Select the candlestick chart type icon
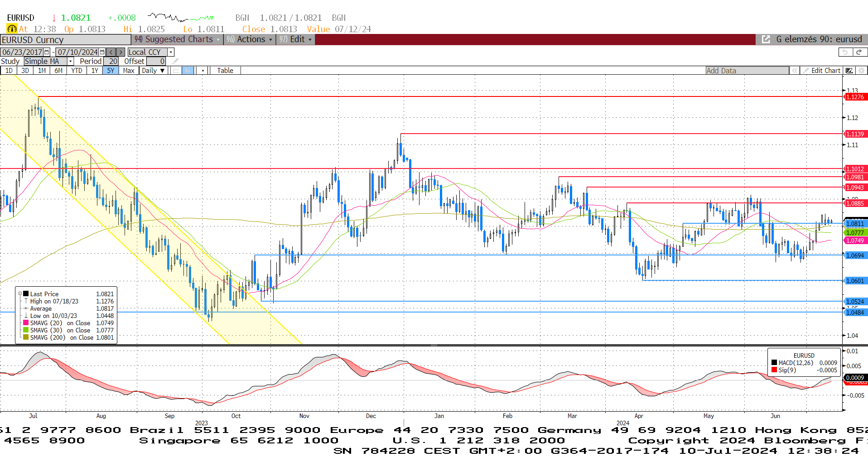Screen dimensions: 868x476 [188, 70]
